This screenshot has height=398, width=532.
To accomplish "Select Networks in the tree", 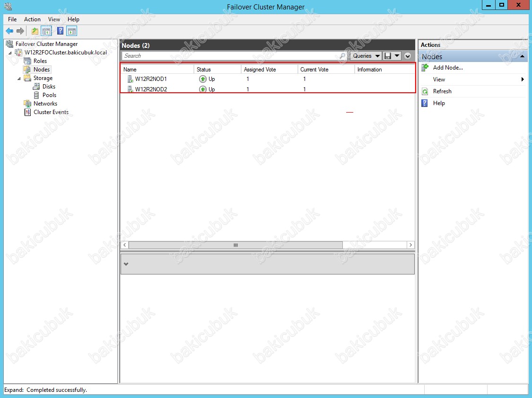I will click(45, 103).
